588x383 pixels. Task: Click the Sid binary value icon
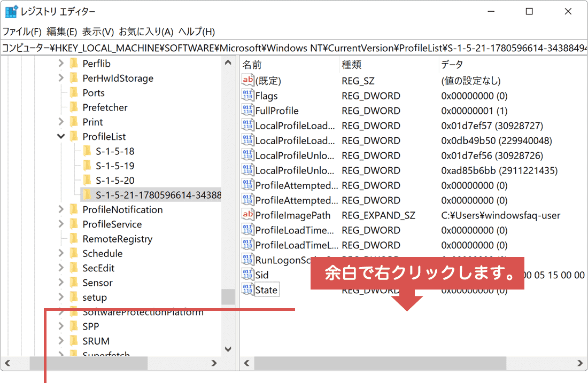(x=248, y=275)
